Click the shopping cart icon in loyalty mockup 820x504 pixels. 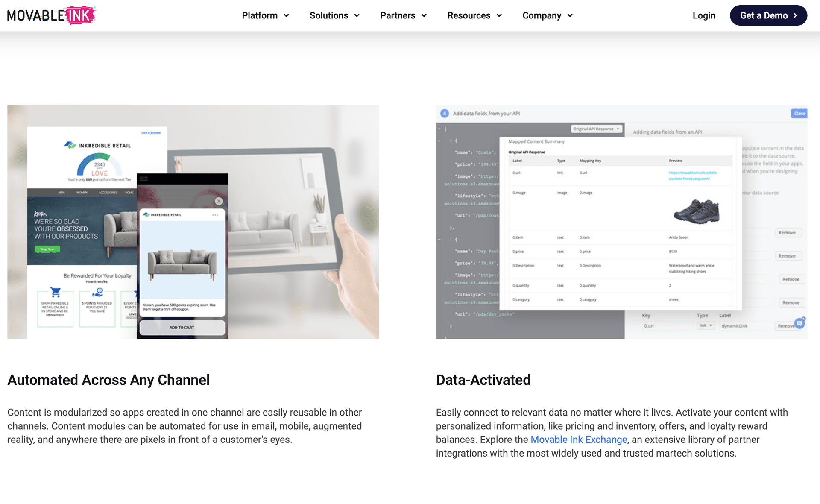(x=56, y=292)
